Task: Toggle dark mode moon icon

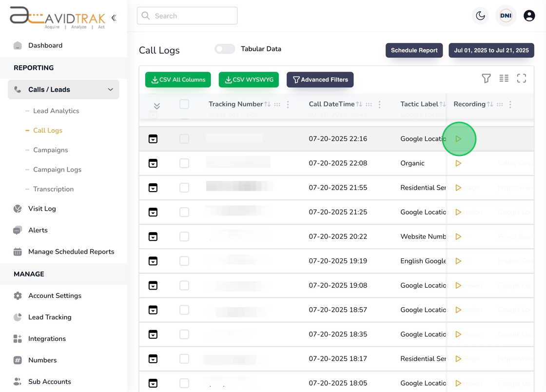Action: pyautogui.click(x=481, y=16)
